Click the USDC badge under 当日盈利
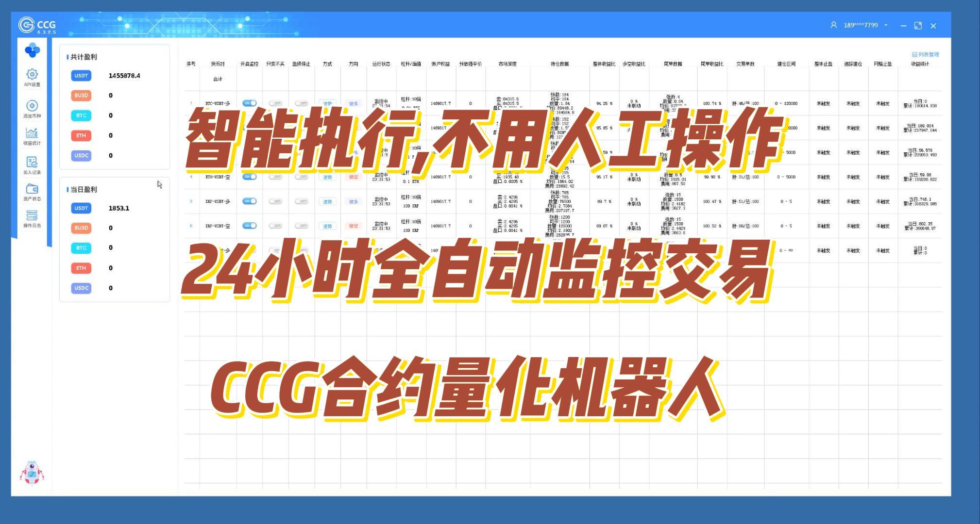Viewport: 980px width, 524px height. [x=81, y=288]
